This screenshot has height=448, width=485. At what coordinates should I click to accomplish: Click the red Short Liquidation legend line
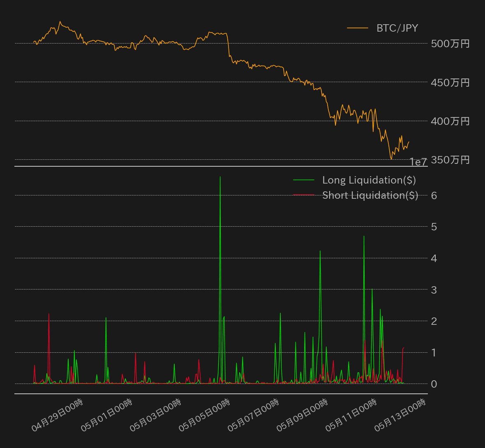[304, 195]
